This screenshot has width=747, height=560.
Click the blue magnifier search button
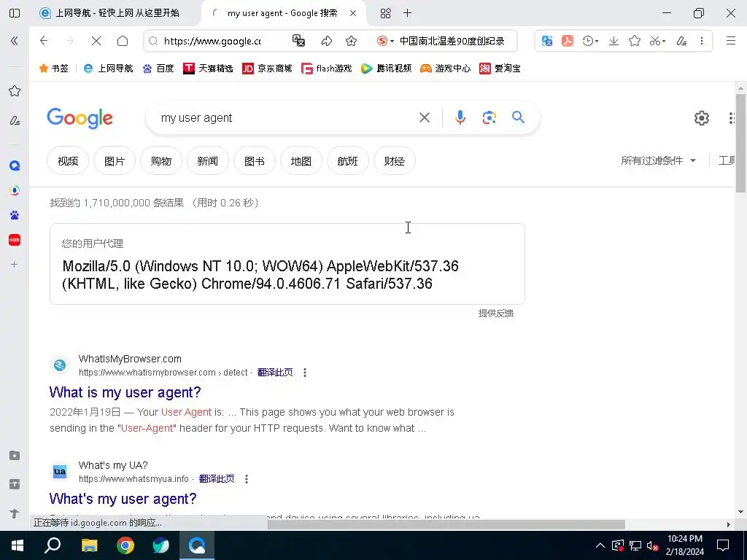coord(519,117)
